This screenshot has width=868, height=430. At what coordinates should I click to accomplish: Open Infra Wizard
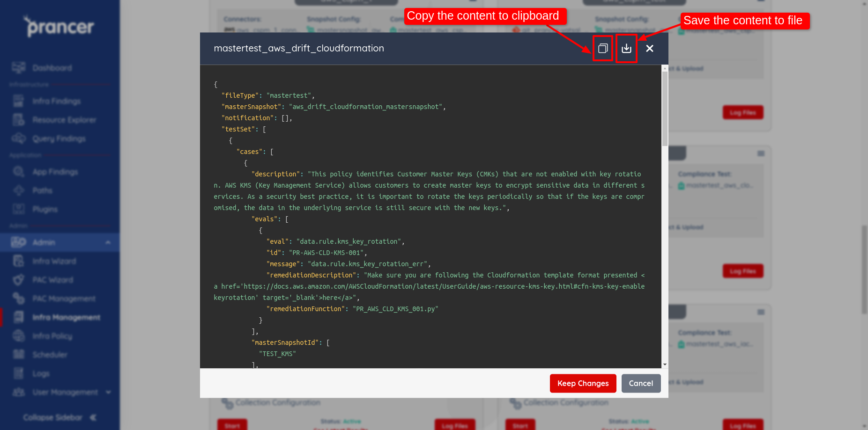point(54,261)
